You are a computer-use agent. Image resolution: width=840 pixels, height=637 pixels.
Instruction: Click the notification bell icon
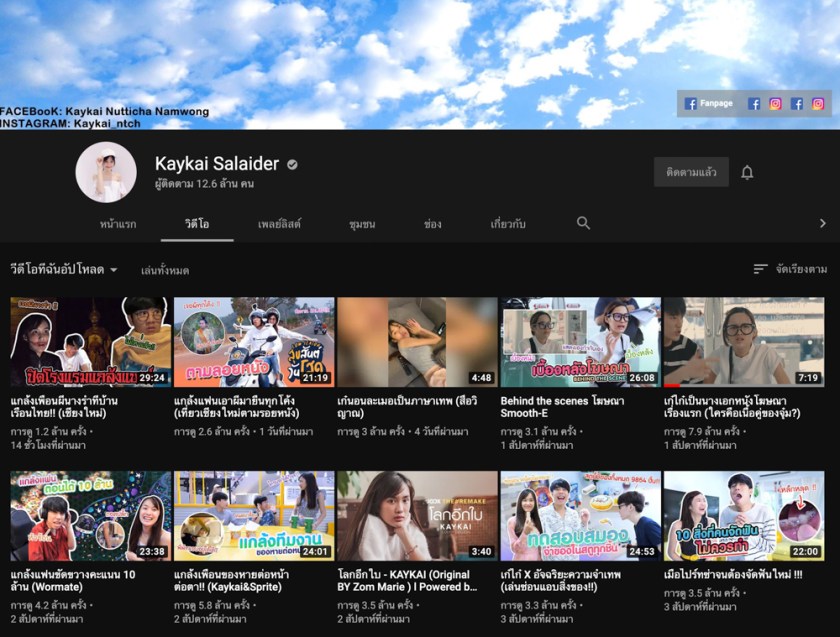point(746,172)
